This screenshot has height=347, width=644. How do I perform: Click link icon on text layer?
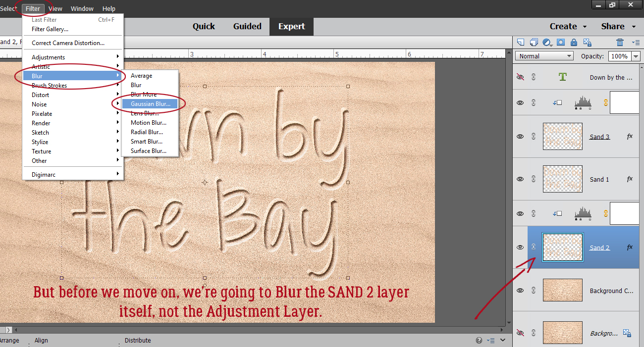(534, 77)
